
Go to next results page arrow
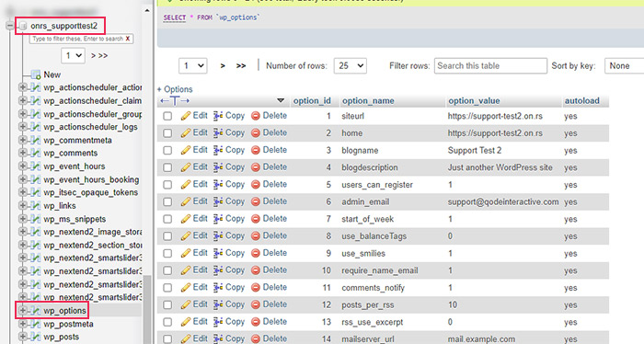[223, 65]
